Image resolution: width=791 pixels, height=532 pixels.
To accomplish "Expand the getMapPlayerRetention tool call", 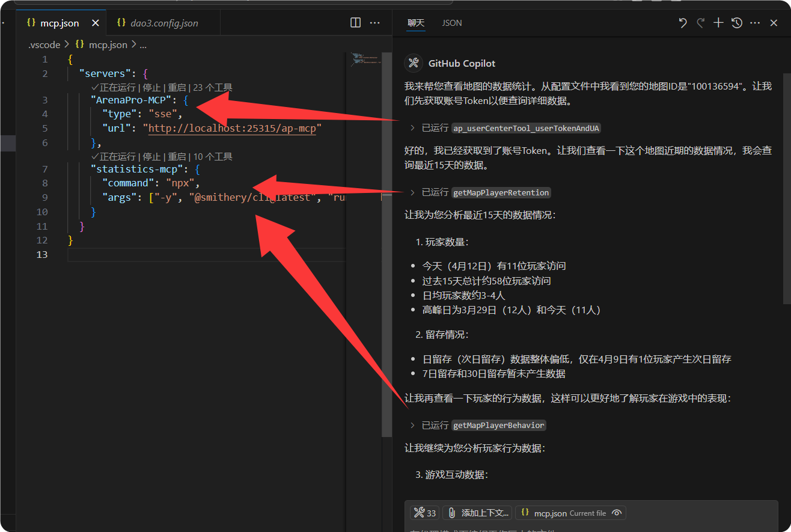I will click(412, 192).
